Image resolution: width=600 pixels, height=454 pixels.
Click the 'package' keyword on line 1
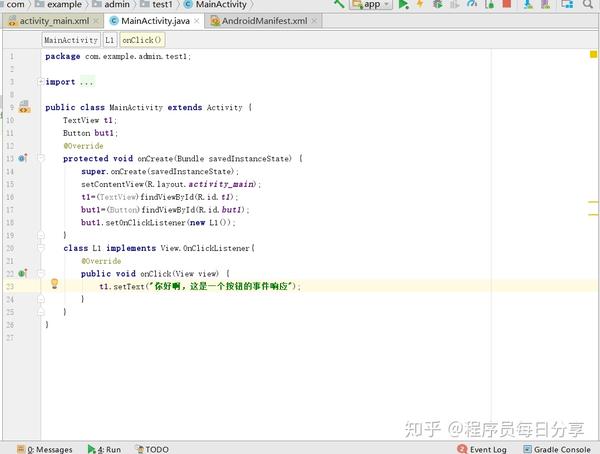click(63, 56)
